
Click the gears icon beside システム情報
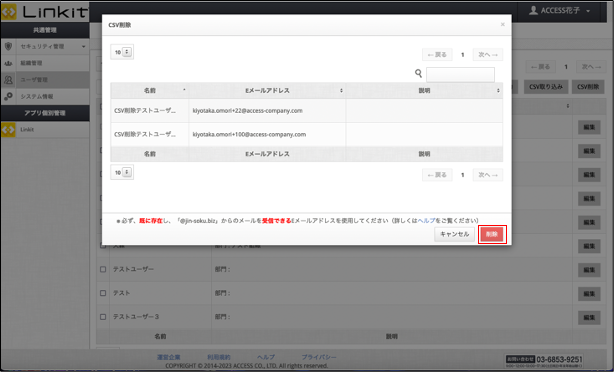click(x=8, y=96)
